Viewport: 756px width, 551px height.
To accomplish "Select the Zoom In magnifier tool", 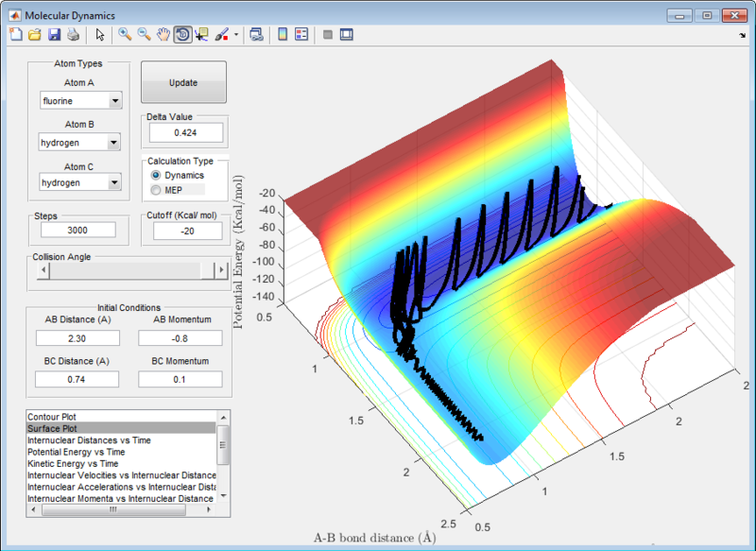I will point(124,35).
